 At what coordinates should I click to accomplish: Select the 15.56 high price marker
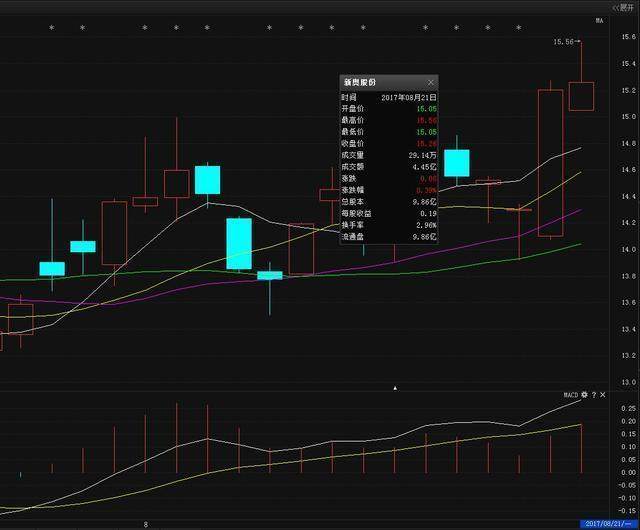tap(564, 42)
